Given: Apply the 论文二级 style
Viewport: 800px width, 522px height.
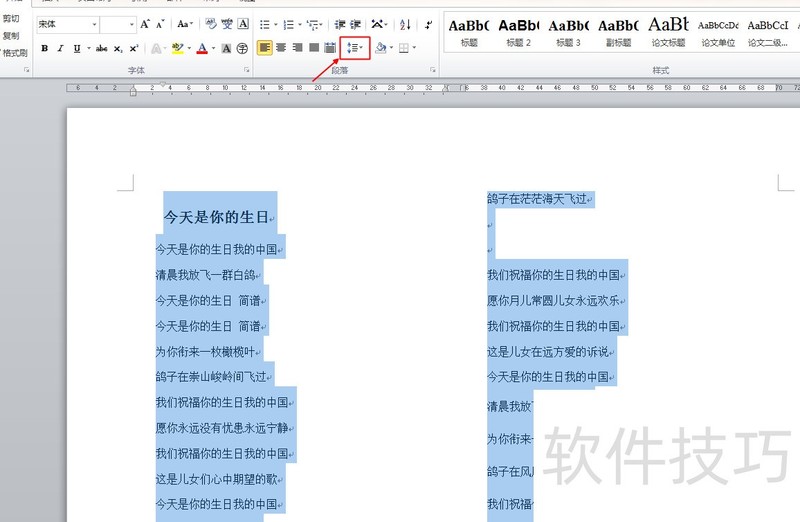Looking at the screenshot, I should click(768, 32).
